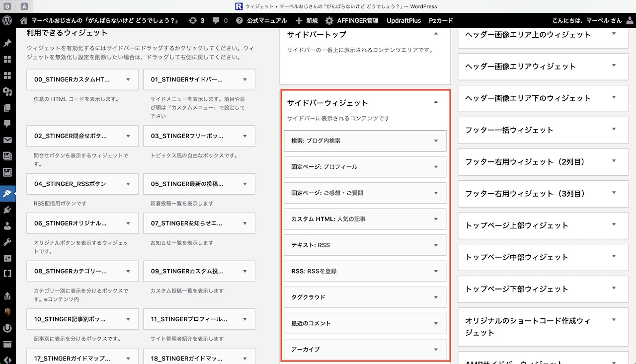Open Tools wrench icon in sidebar
636x364 pixels.
7,242
